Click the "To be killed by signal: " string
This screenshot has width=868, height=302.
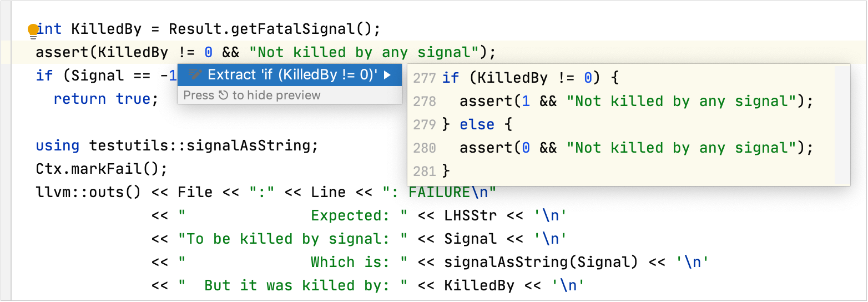(292, 239)
